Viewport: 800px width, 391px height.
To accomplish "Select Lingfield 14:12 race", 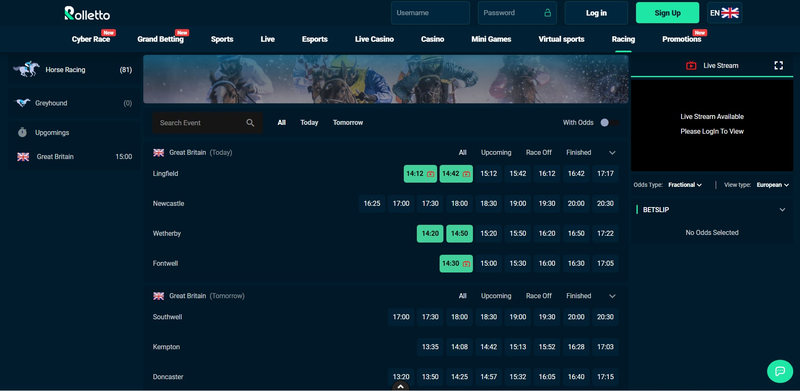I will point(420,174).
